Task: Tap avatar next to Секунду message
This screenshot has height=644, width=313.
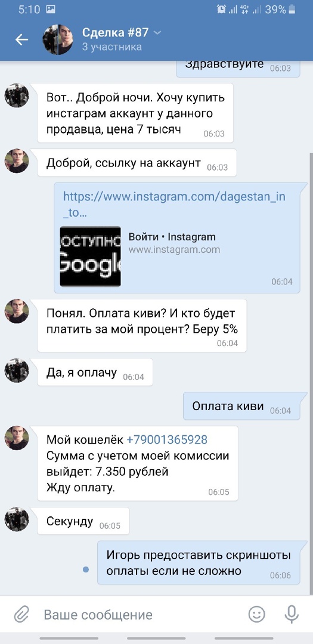Action: 17,519
